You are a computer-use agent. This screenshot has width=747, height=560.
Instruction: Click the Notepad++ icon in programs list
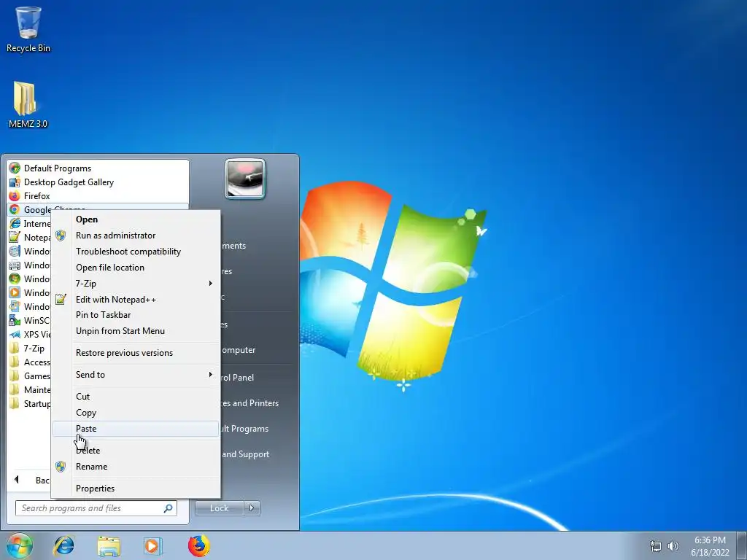click(x=15, y=237)
